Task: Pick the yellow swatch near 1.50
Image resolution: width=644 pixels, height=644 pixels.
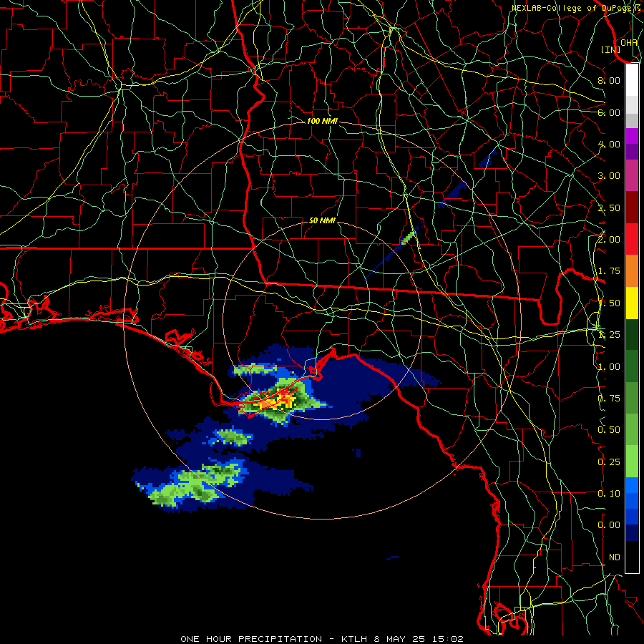Action: pos(632,303)
